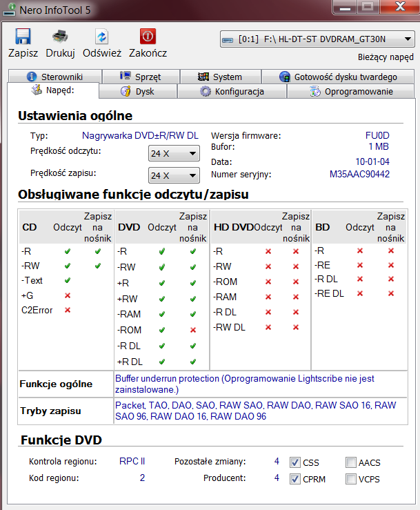Click the type value Nagrywarka DVD±R/RW DL
This screenshot has width=420, height=510.
click(140, 135)
